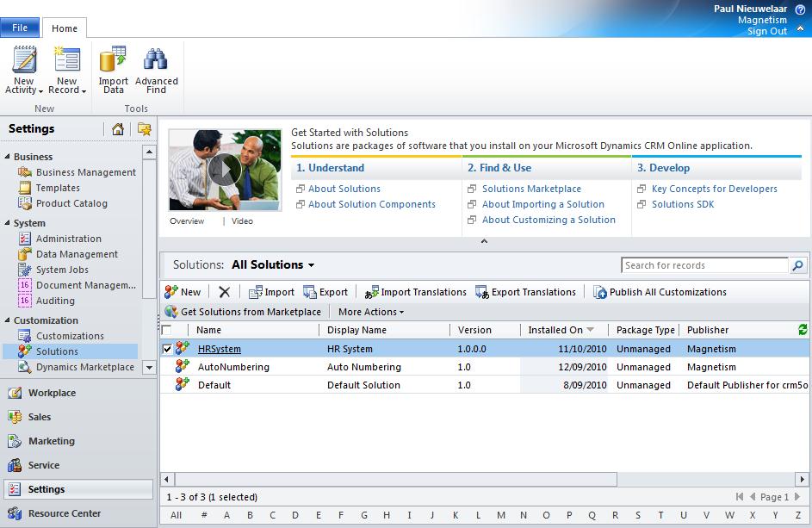
Task: Uncheck the HRSystem row checkbox
Action: pos(167,349)
